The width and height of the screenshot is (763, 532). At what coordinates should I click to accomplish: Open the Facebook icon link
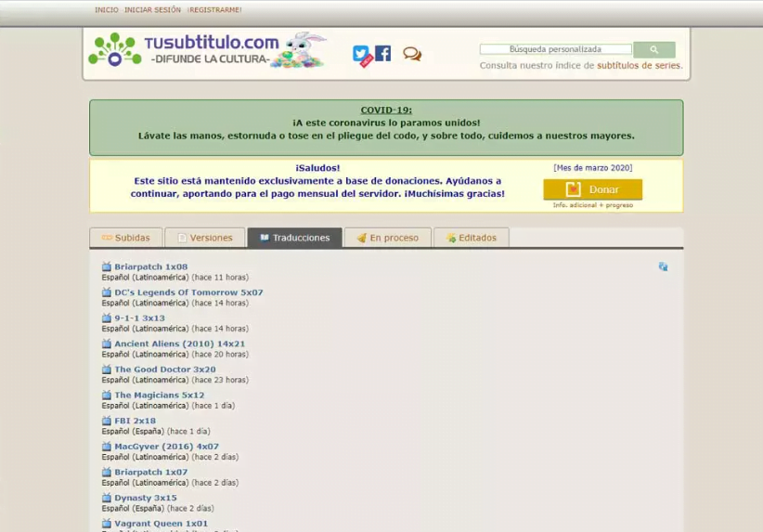click(382, 53)
